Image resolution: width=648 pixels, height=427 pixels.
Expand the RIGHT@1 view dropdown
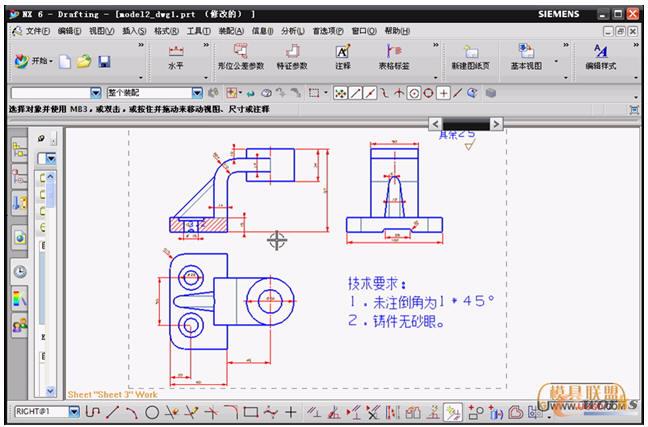click(74, 411)
